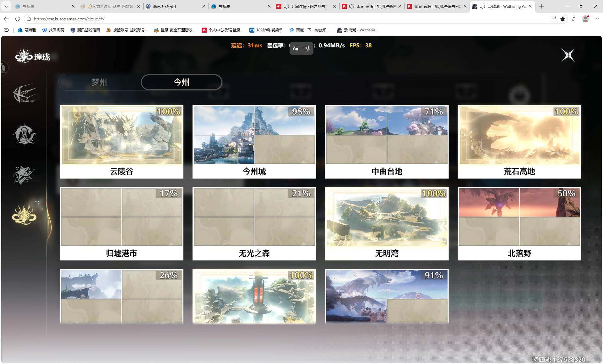Select the highlighted golden dragon sidebar emblem

pyautogui.click(x=24, y=215)
